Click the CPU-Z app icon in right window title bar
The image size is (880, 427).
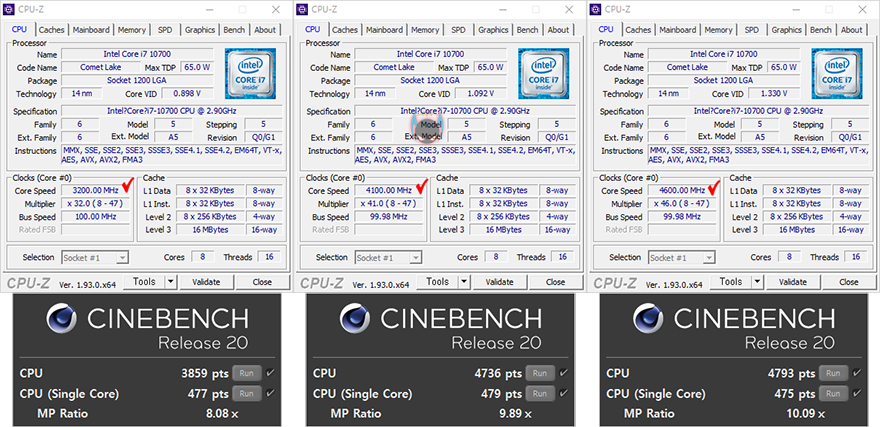tap(596, 9)
